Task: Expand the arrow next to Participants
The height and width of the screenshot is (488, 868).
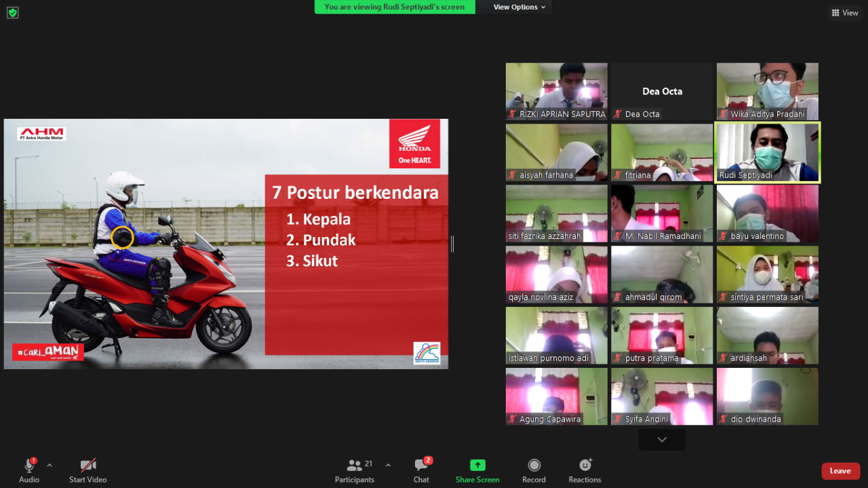Action: pyautogui.click(x=388, y=465)
